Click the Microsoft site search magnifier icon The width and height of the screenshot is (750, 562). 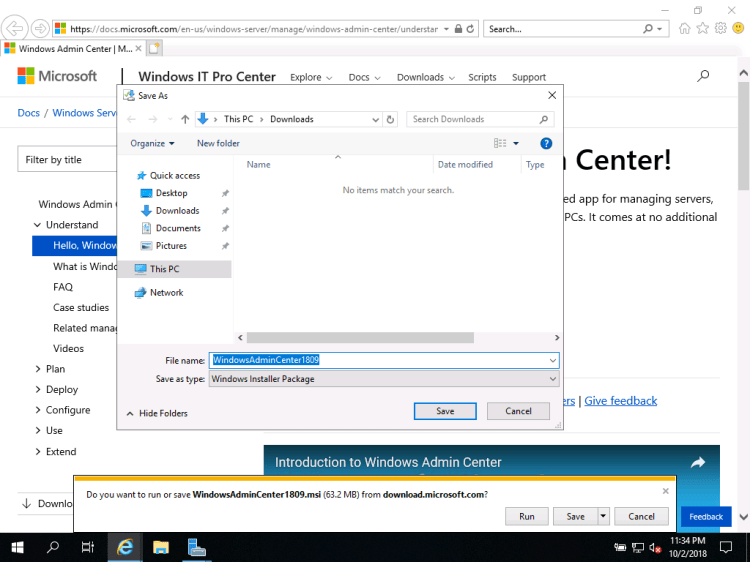coord(703,76)
